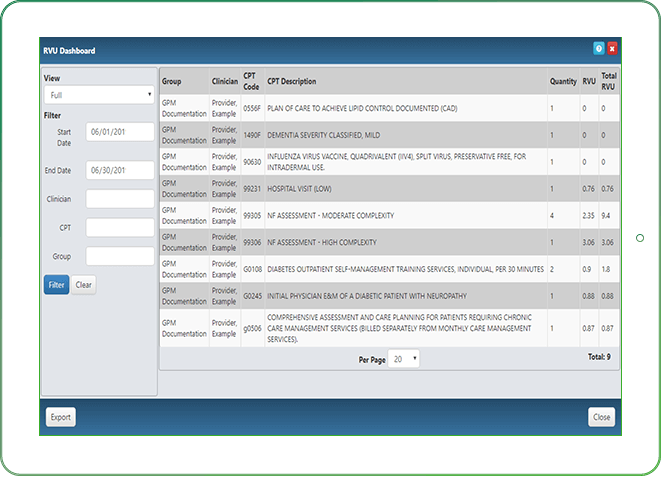The height and width of the screenshot is (477, 661).
Task: Click into the Group filter box
Action: tap(120, 256)
